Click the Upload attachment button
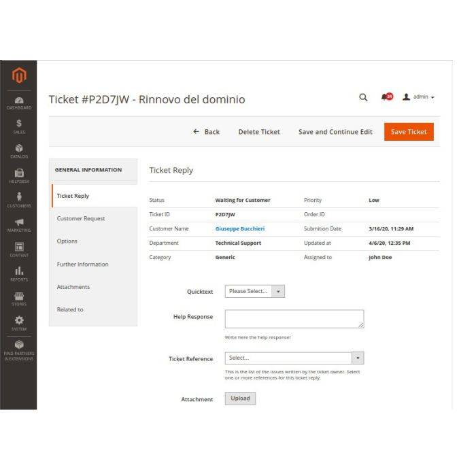The height and width of the screenshot is (476, 476). click(240, 398)
